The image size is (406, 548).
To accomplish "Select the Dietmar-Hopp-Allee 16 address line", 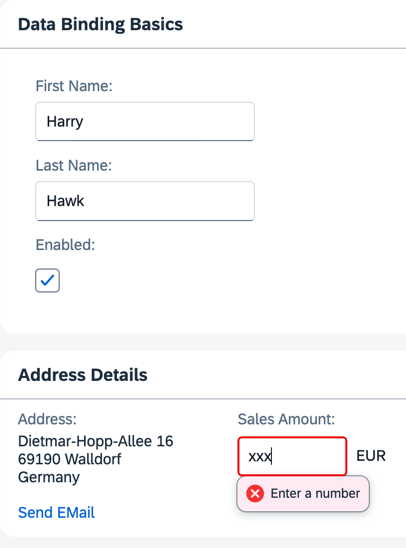I will pyautogui.click(x=95, y=441).
